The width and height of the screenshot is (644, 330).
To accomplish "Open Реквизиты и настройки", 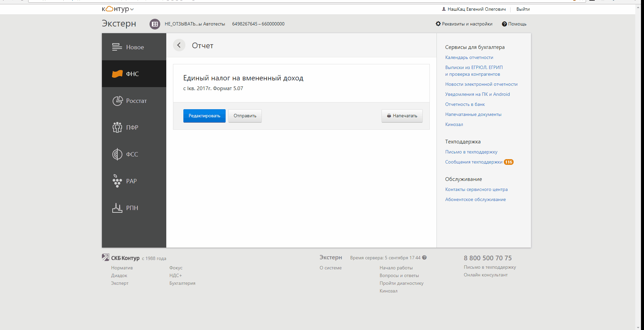I will point(464,24).
